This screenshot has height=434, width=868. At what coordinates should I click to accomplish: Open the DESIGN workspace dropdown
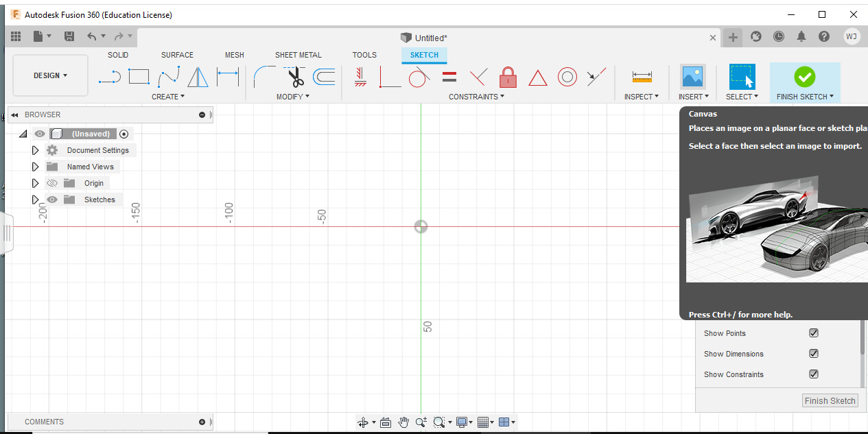click(x=51, y=75)
